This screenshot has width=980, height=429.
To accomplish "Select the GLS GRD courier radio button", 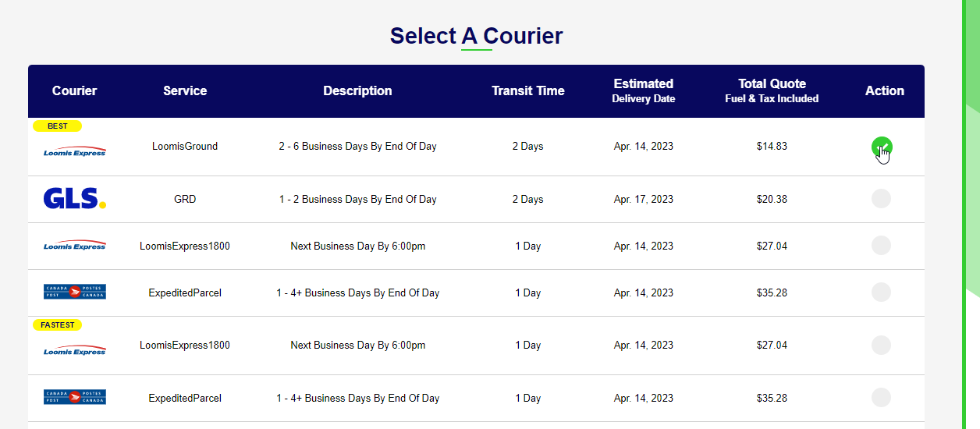I will 881,199.
